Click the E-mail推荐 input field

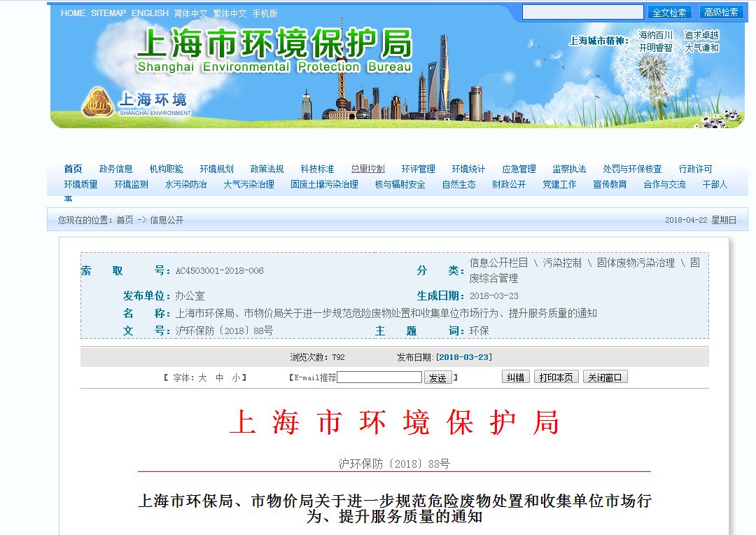pyautogui.click(x=379, y=377)
